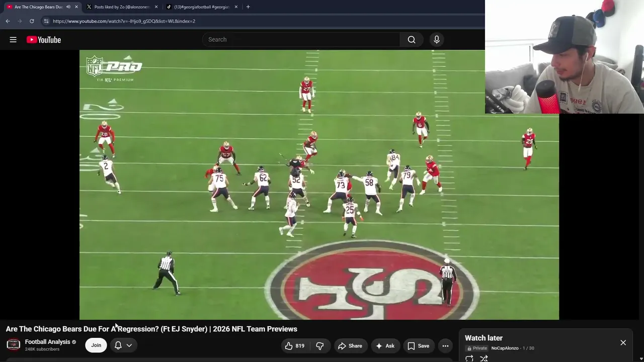Join the Football Analysis channel

(96, 345)
